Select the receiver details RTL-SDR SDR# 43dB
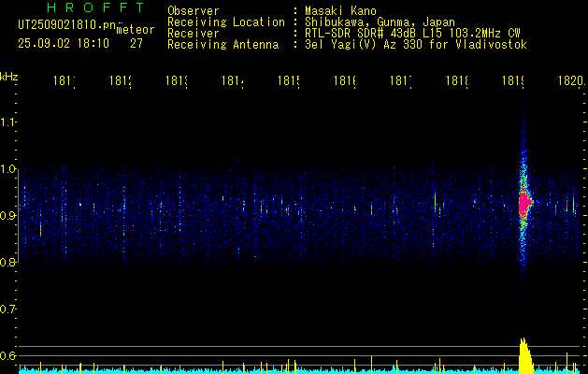588x374 pixels. click(361, 34)
